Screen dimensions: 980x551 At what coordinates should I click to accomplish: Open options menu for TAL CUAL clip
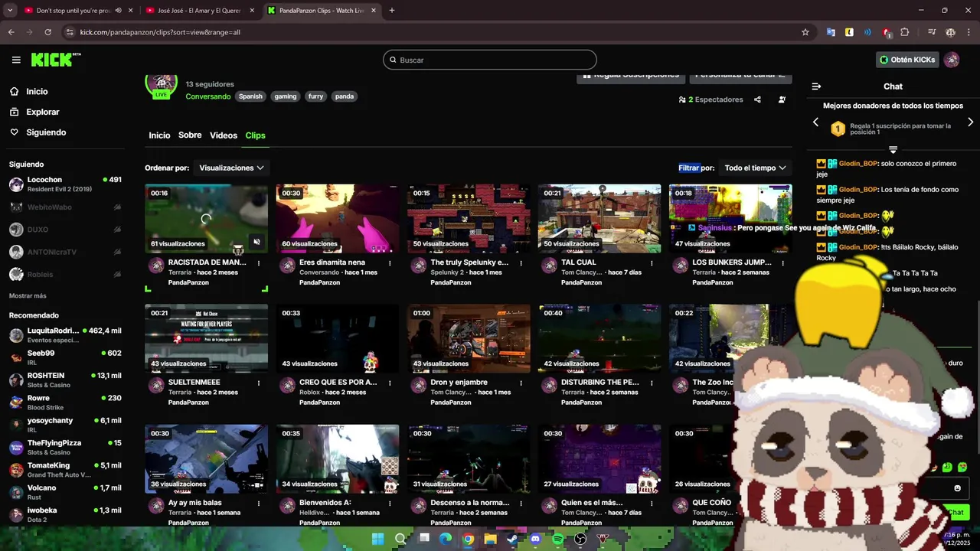click(652, 262)
